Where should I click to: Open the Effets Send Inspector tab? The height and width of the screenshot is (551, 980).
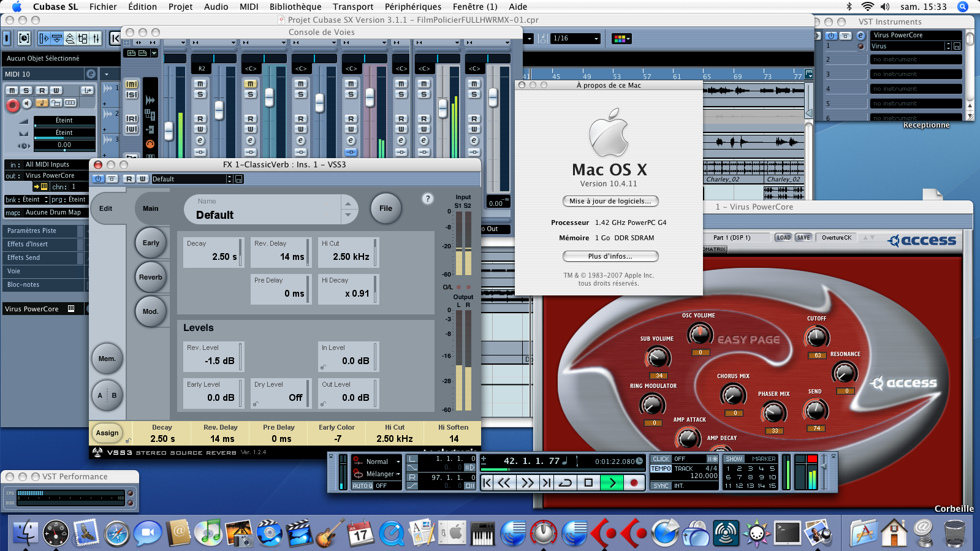(x=43, y=257)
